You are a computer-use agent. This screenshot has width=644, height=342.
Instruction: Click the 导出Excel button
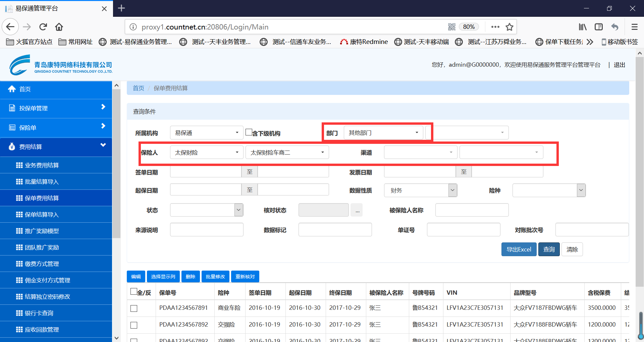pyautogui.click(x=519, y=249)
